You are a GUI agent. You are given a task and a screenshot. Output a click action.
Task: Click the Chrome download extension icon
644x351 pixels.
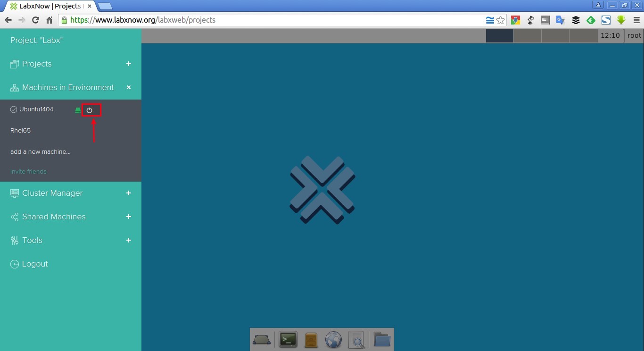point(515,20)
